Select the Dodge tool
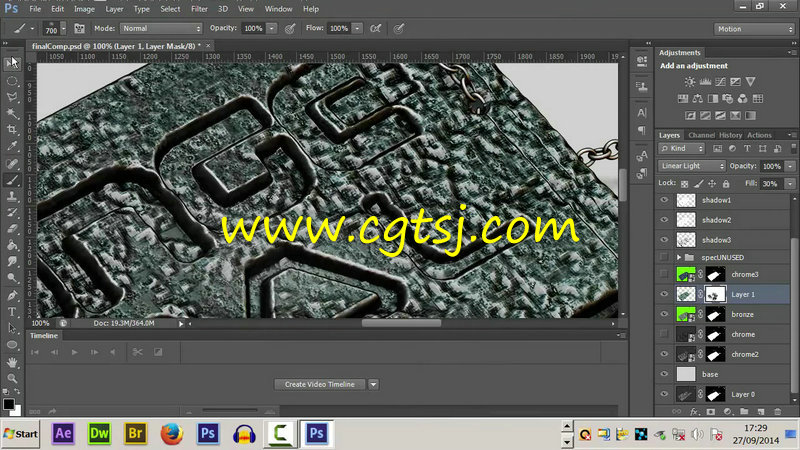The height and width of the screenshot is (450, 800). click(x=12, y=278)
